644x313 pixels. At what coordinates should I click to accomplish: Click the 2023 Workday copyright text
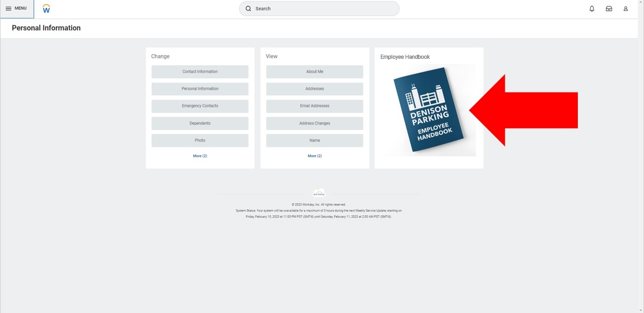319,205
